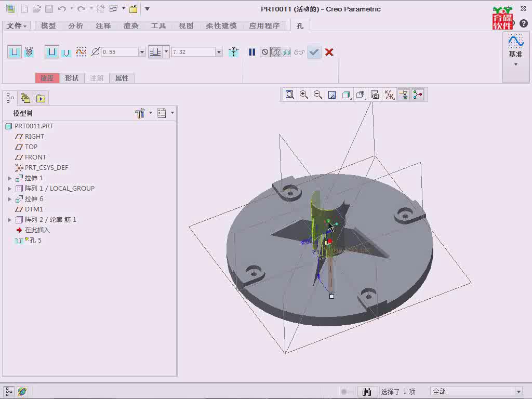Screen dimensions: 532x399
Task: Click the repaint screen icon
Action: [332, 95]
